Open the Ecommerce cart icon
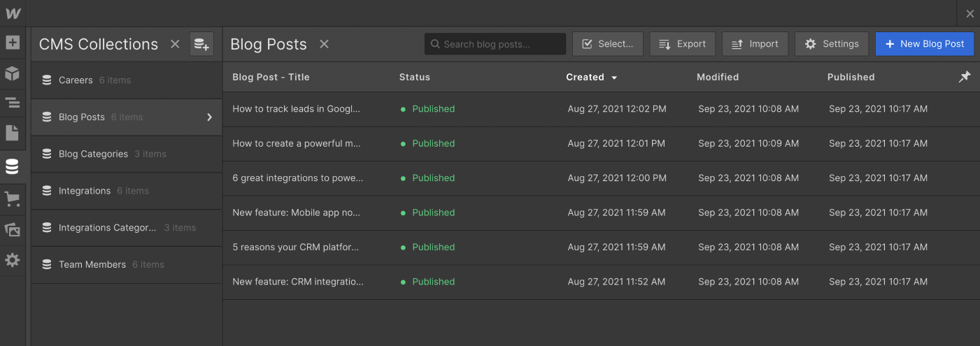980x346 pixels. [13, 199]
